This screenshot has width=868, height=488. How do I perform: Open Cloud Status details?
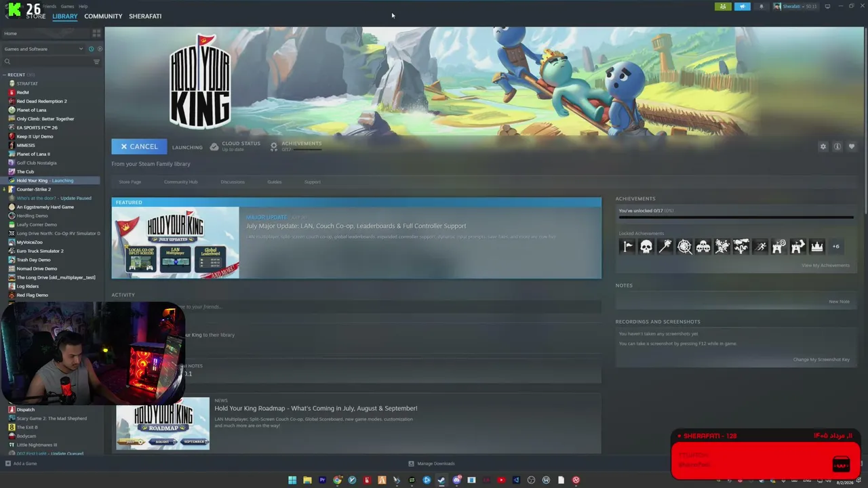click(x=235, y=146)
